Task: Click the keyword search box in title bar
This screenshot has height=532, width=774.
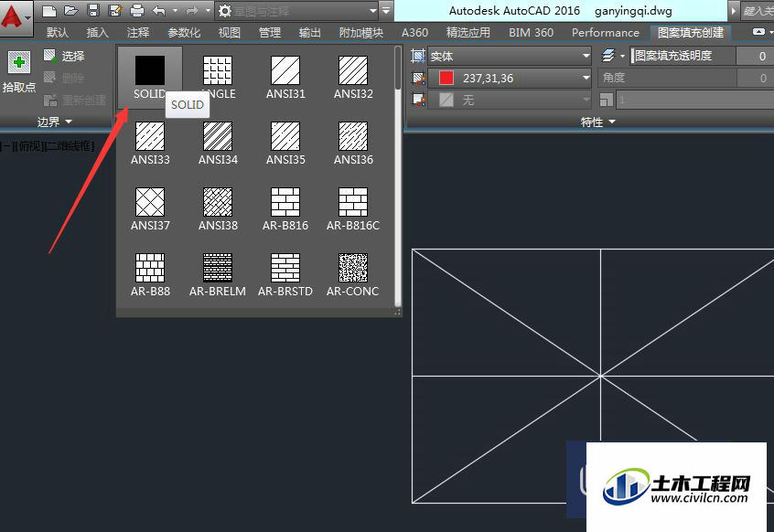Action: tap(758, 11)
